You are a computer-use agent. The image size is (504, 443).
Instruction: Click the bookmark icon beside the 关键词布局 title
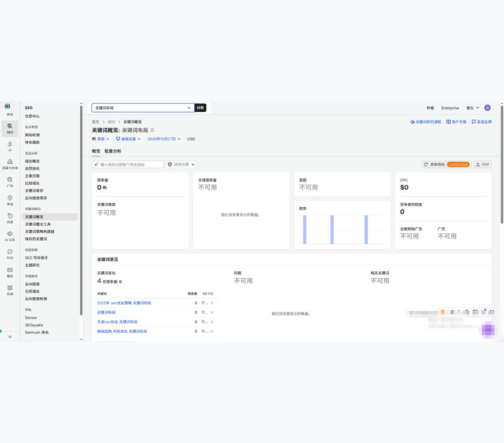153,130
